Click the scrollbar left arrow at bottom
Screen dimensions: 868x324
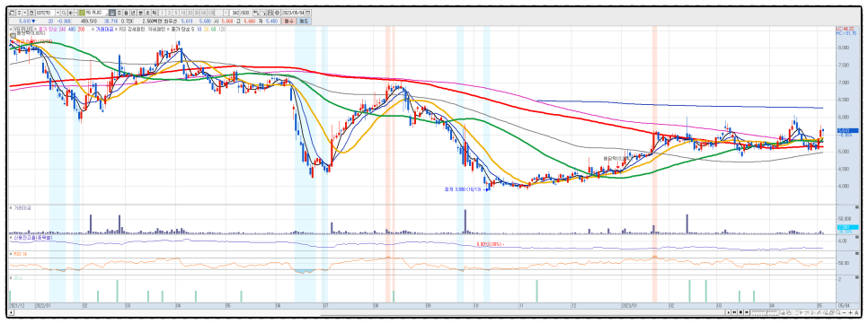pyautogui.click(x=11, y=312)
